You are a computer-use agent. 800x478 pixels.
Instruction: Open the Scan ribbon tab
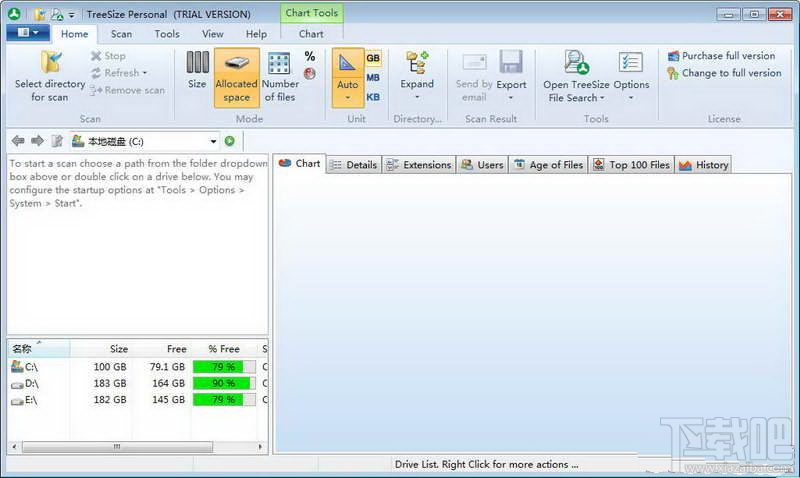121,34
